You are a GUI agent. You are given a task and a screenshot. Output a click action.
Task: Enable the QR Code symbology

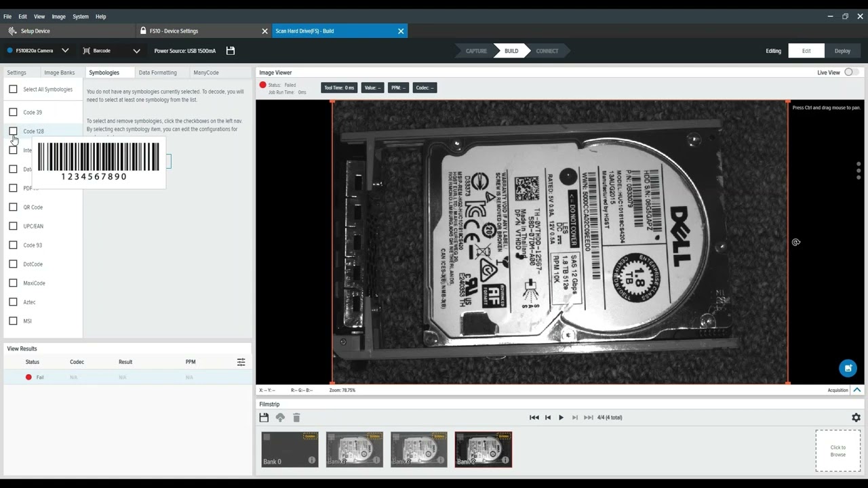pyautogui.click(x=13, y=207)
